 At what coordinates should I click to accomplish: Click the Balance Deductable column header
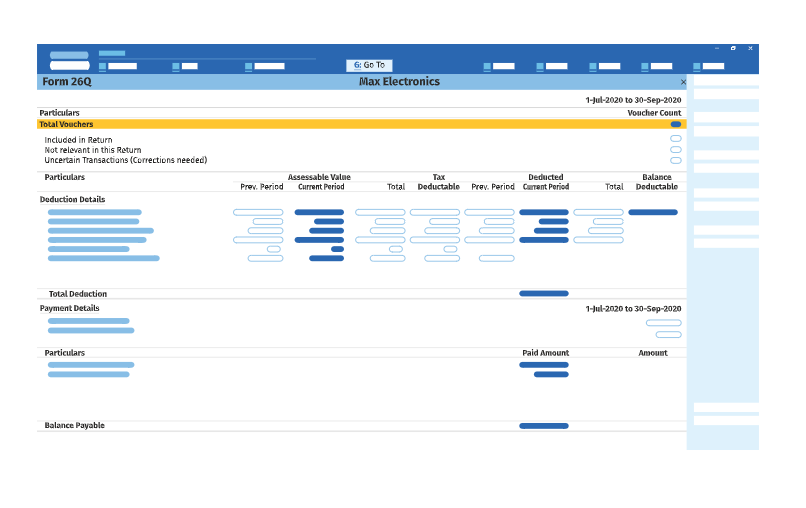[x=656, y=182]
